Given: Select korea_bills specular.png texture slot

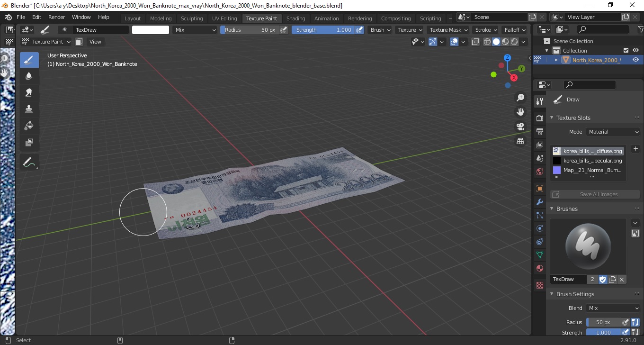Looking at the screenshot, I should [588, 161].
